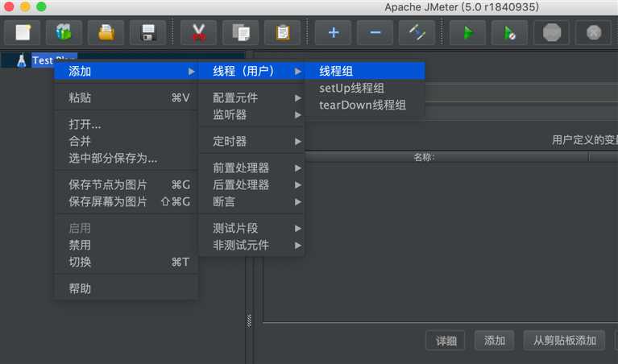Expand the 断言 submenu
618x364 pixels.
point(251,201)
